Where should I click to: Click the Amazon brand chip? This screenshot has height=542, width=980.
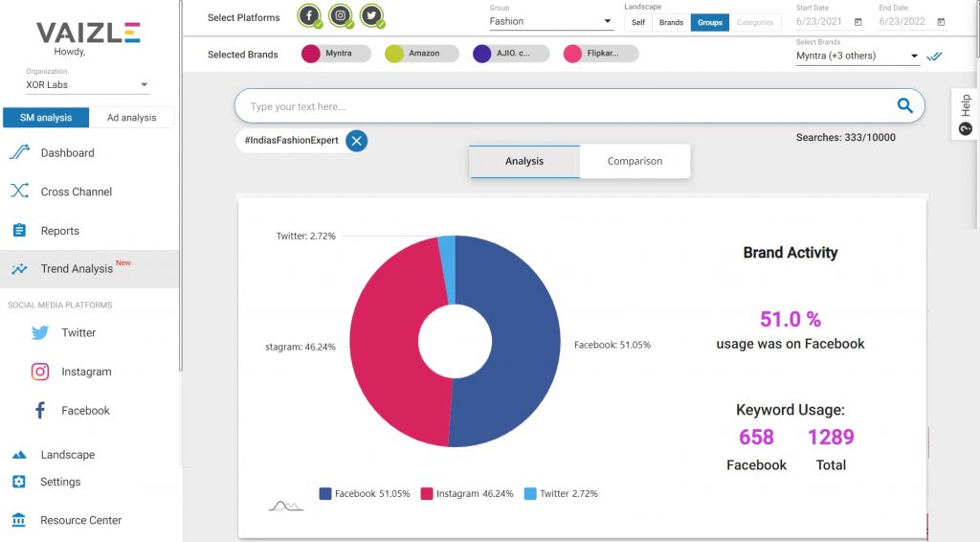(422, 54)
